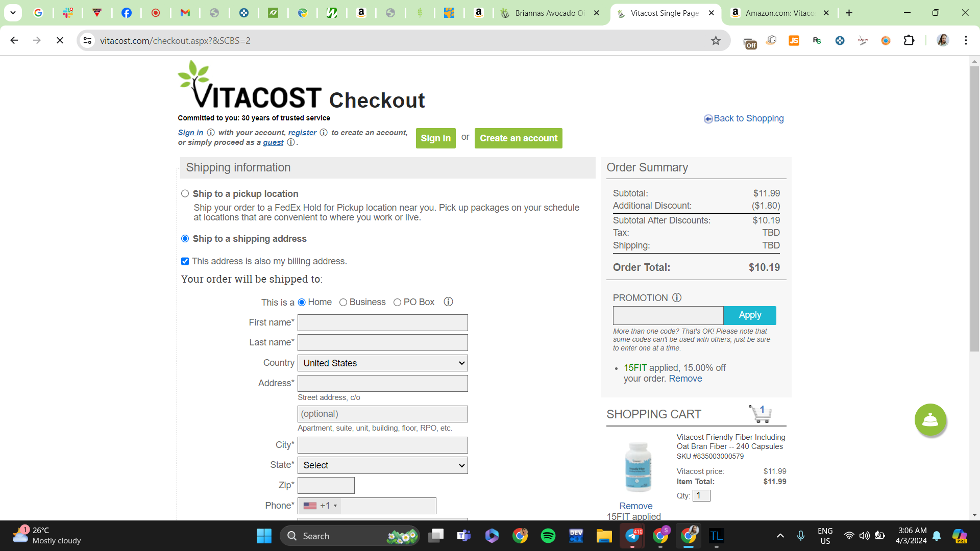Select Ship to a shipping address

pyautogui.click(x=185, y=239)
